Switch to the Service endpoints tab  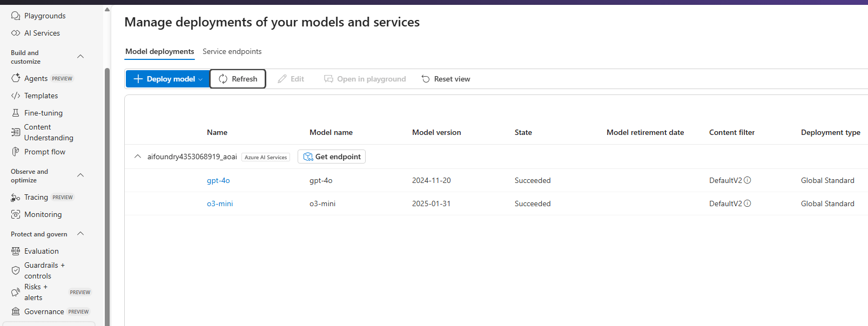point(232,51)
